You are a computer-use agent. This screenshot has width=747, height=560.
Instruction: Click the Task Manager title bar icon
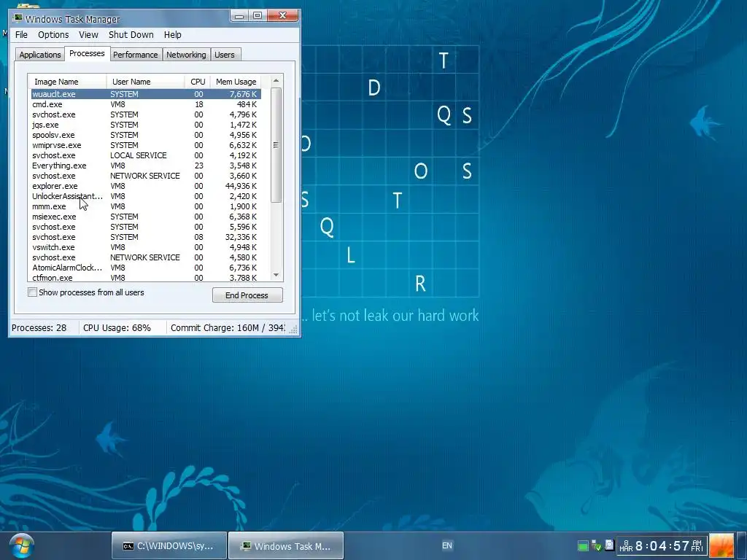[18, 18]
